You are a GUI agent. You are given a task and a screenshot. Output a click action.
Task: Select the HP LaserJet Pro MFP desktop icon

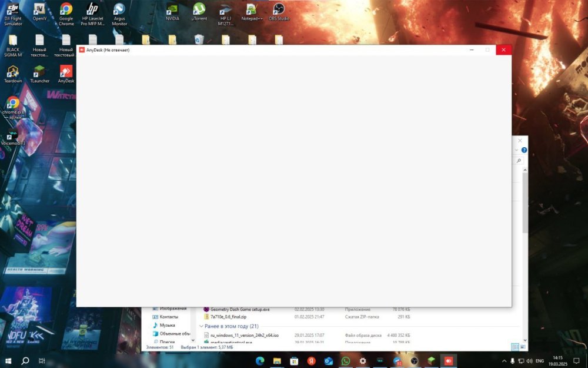pyautogui.click(x=93, y=14)
